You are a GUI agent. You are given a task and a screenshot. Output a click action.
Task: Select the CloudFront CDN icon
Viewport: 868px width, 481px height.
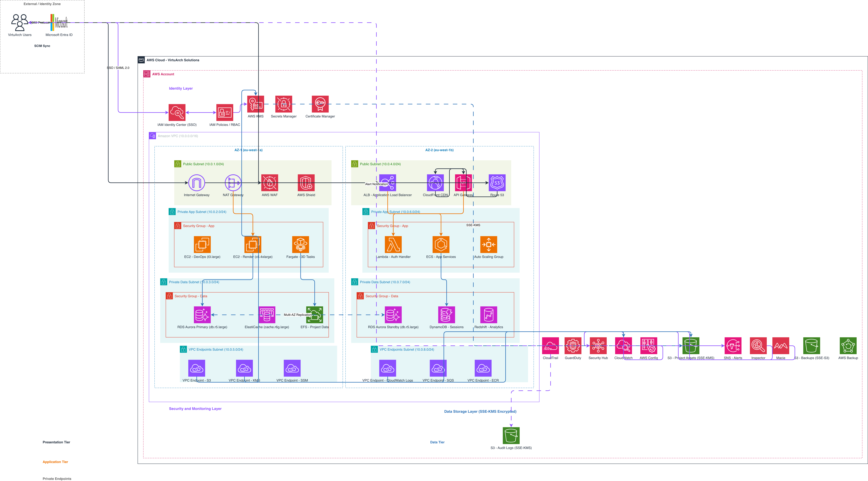435,183
